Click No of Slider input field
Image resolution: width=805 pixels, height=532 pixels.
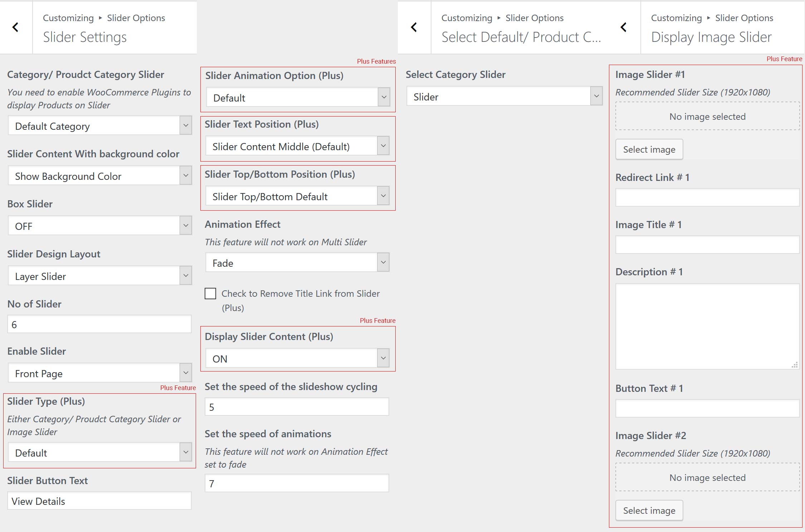[x=99, y=324]
